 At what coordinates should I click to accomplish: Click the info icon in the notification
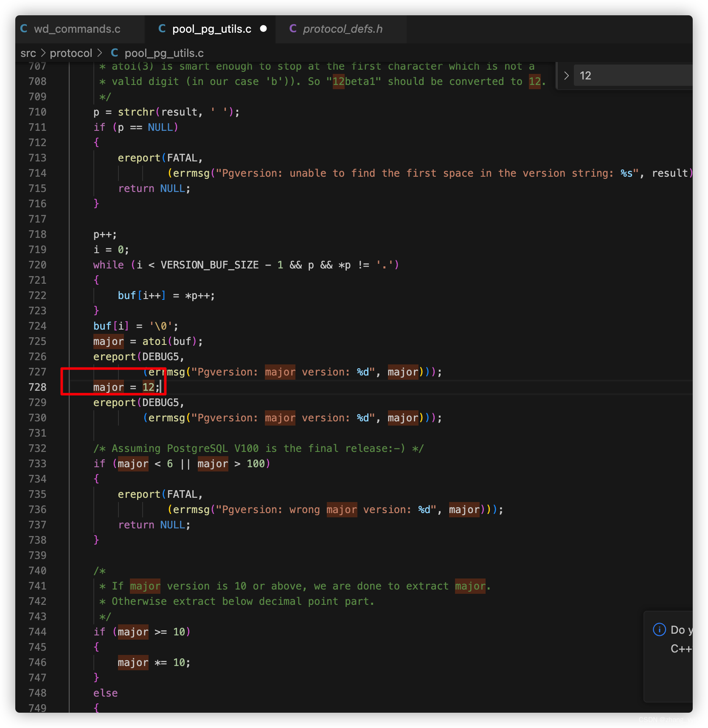[659, 629]
